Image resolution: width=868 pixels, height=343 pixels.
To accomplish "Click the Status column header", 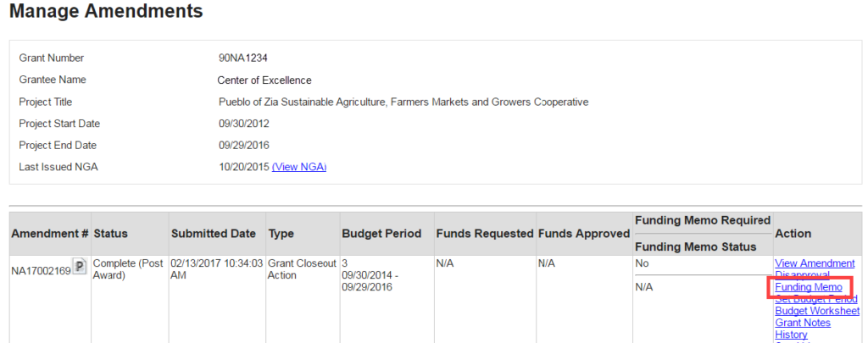I will coord(111,234).
